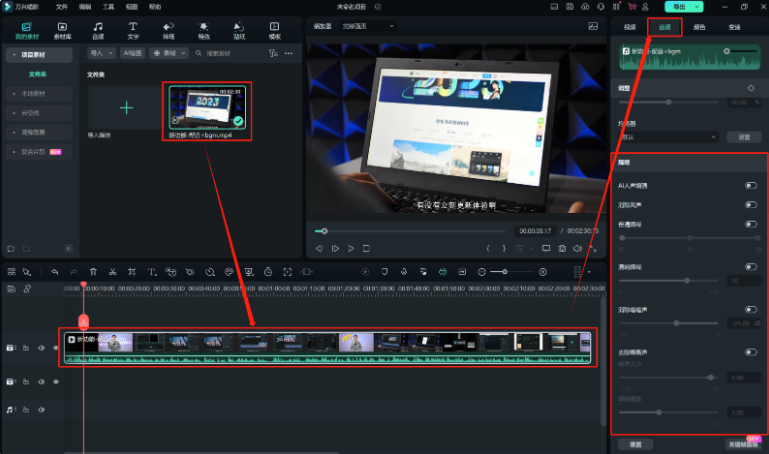Take a snapshot with the camera icon
Screen dimensions: 769x454
(x=562, y=248)
